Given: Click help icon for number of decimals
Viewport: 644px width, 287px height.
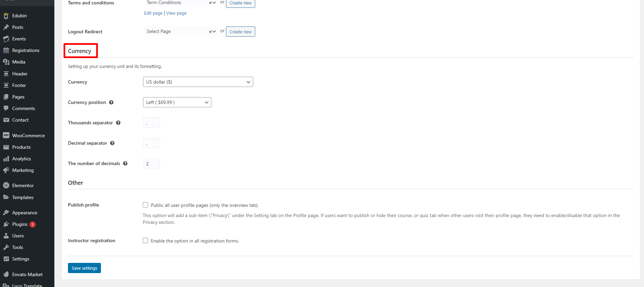Looking at the screenshot, I should (x=125, y=163).
